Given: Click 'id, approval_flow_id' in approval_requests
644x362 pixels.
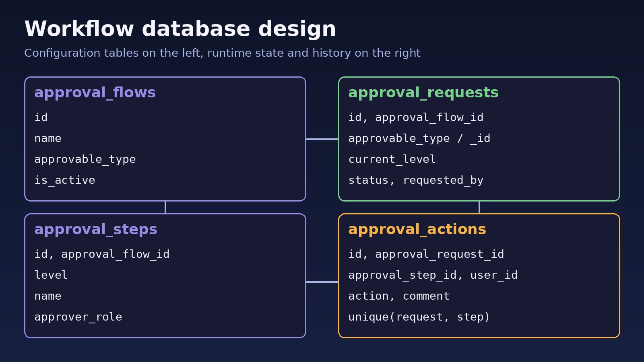Looking at the screenshot, I should point(416,117).
